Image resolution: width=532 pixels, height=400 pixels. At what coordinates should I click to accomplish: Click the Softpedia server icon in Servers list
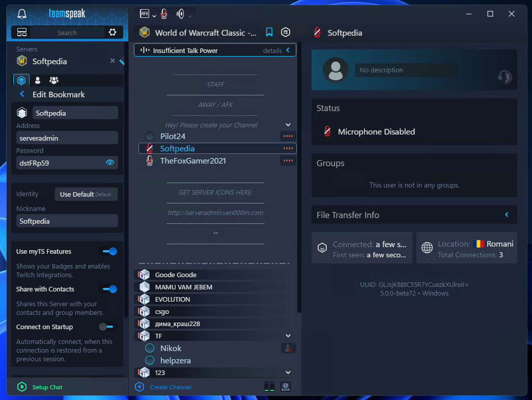click(22, 61)
